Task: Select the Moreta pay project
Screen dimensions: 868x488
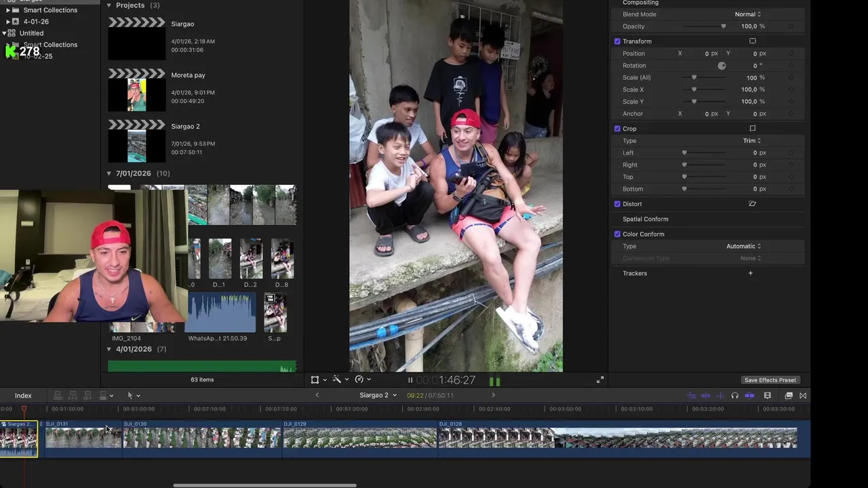Action: pos(137,90)
